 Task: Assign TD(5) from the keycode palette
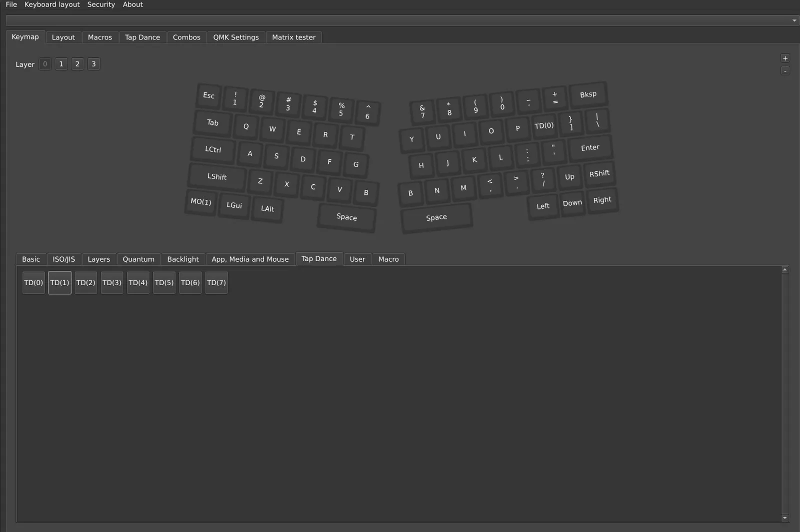[x=164, y=283]
